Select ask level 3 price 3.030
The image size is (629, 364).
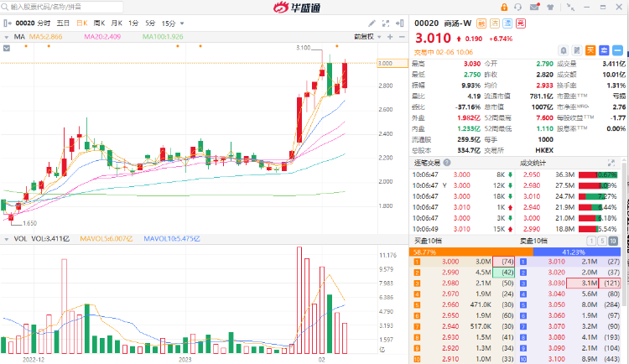click(x=556, y=283)
